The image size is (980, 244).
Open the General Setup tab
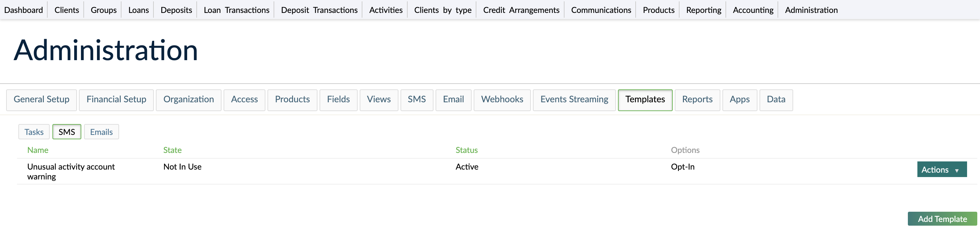point(42,100)
